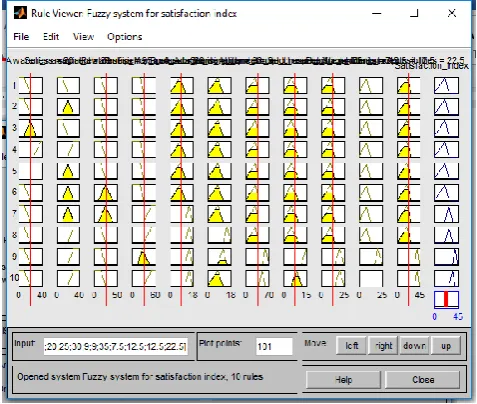This screenshot has width=477, height=404.
Task: Click rule 2's second input yellow membership plot
Action: tap(68, 107)
